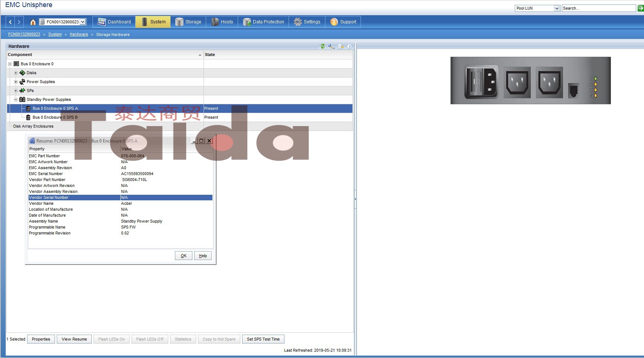Click the Set SPS Test Time button
Image resolution: width=644 pixels, height=358 pixels.
pyautogui.click(x=263, y=339)
